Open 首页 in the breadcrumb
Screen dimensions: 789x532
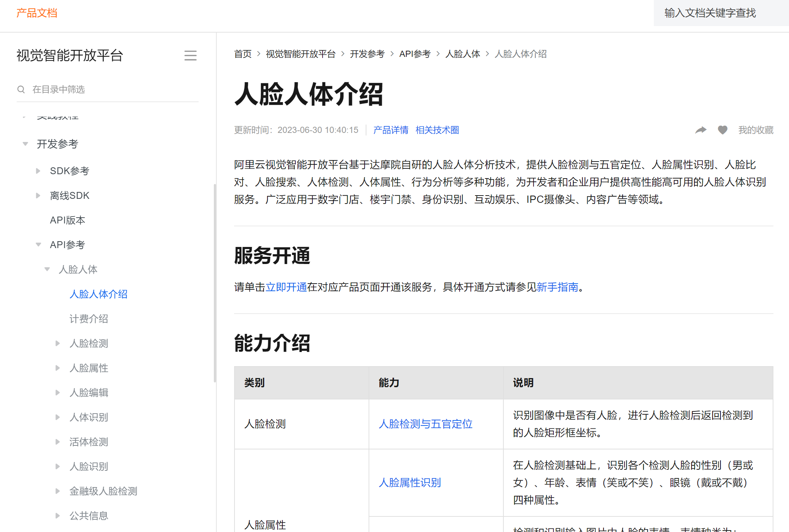click(243, 54)
